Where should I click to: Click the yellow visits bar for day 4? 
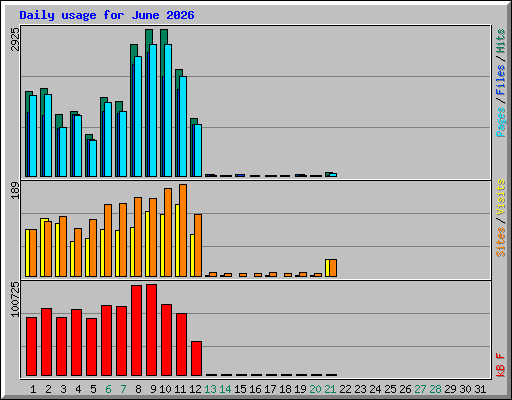tap(72, 259)
